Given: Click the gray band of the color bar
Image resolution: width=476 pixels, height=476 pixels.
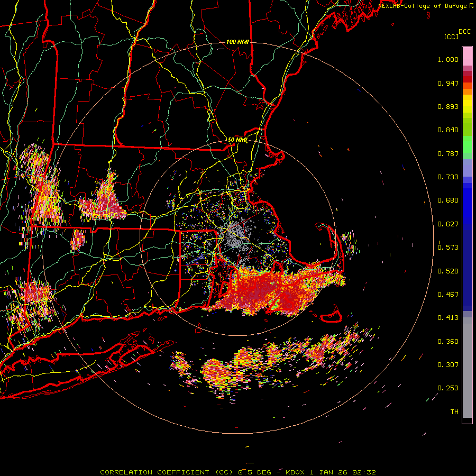Looking at the screenshot, I should (467, 368).
